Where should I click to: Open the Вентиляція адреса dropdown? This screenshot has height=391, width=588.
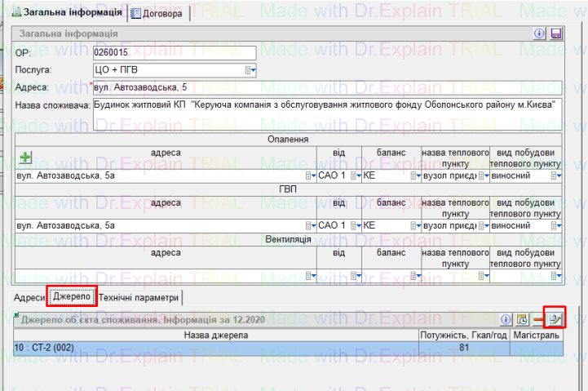tap(309, 276)
